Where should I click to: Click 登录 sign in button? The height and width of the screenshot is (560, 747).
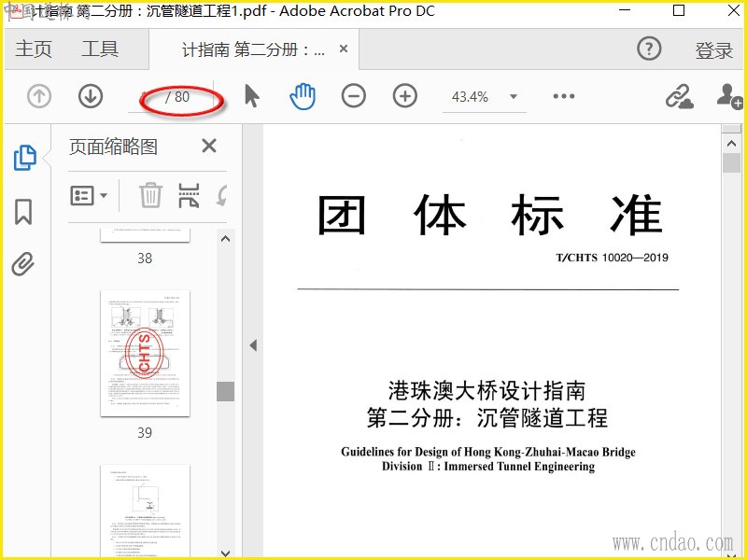713,50
